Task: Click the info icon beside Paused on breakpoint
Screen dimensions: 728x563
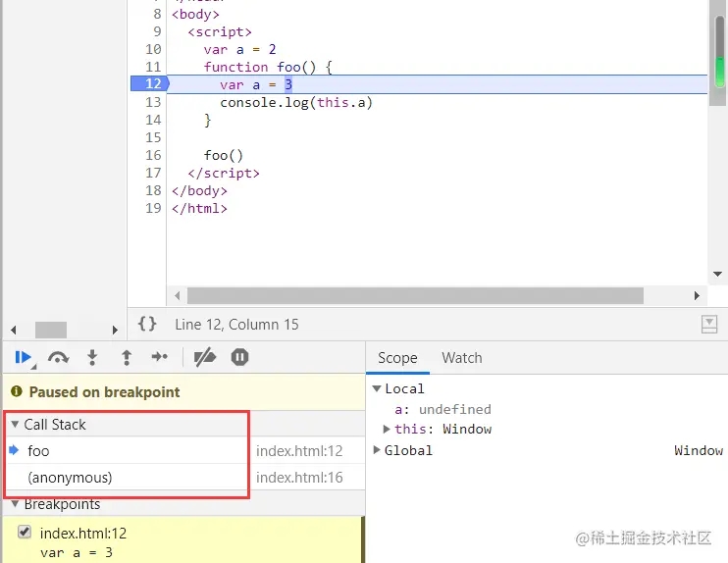Action: click(x=17, y=391)
